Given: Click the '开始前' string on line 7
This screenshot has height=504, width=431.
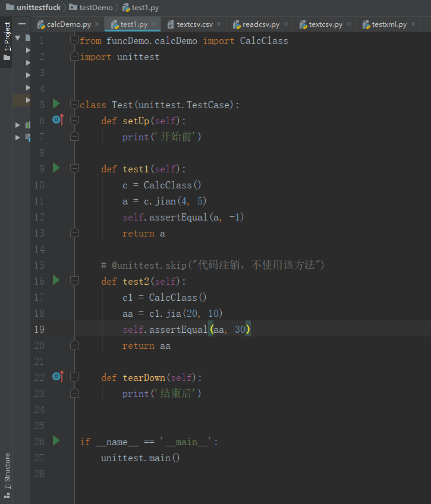Looking at the screenshot, I should (175, 137).
